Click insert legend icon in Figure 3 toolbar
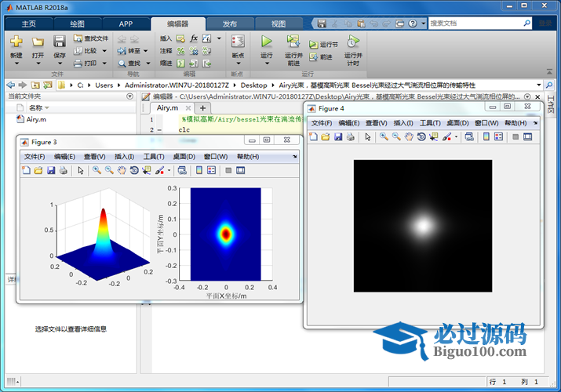561x392 pixels. [x=211, y=170]
